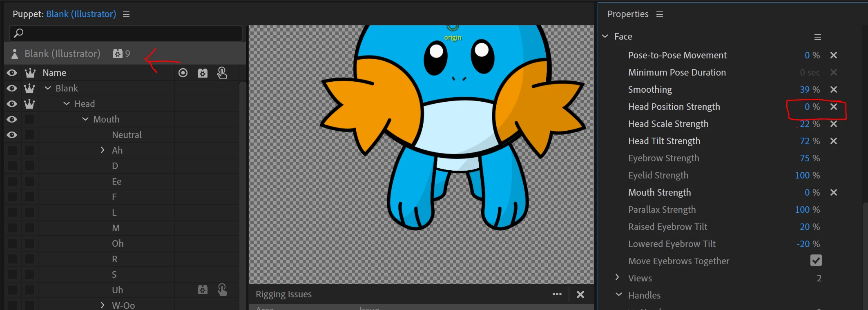Click the behavior icon on the Uh row
The width and height of the screenshot is (868, 310).
click(x=203, y=290)
